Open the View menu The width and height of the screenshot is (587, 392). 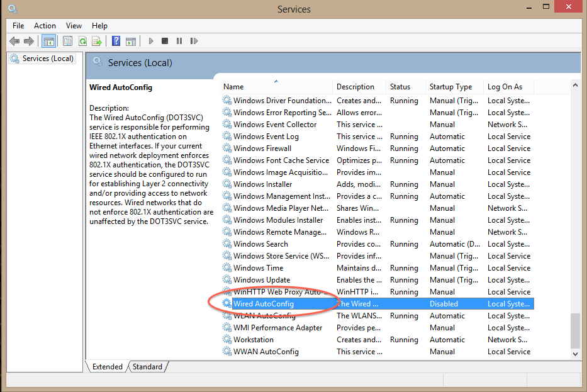click(x=74, y=25)
